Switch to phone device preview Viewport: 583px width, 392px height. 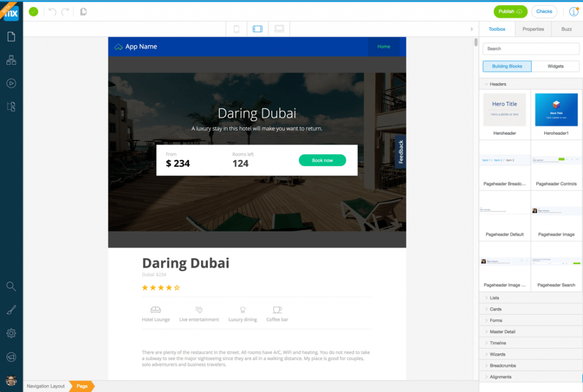click(x=237, y=29)
